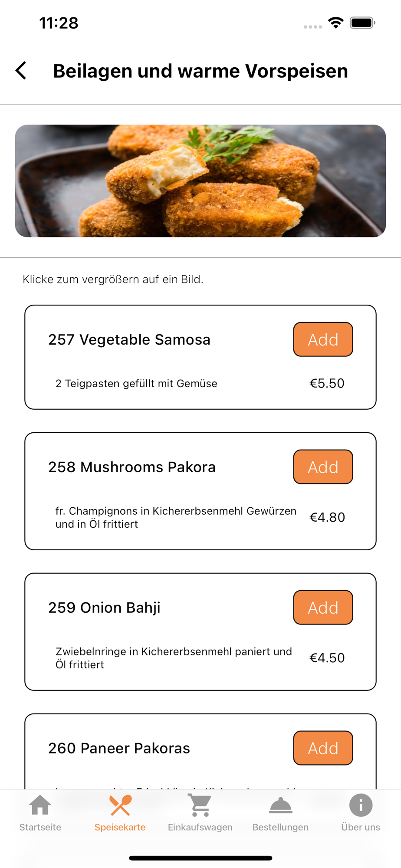Open the Über uns info icon

tap(361, 806)
